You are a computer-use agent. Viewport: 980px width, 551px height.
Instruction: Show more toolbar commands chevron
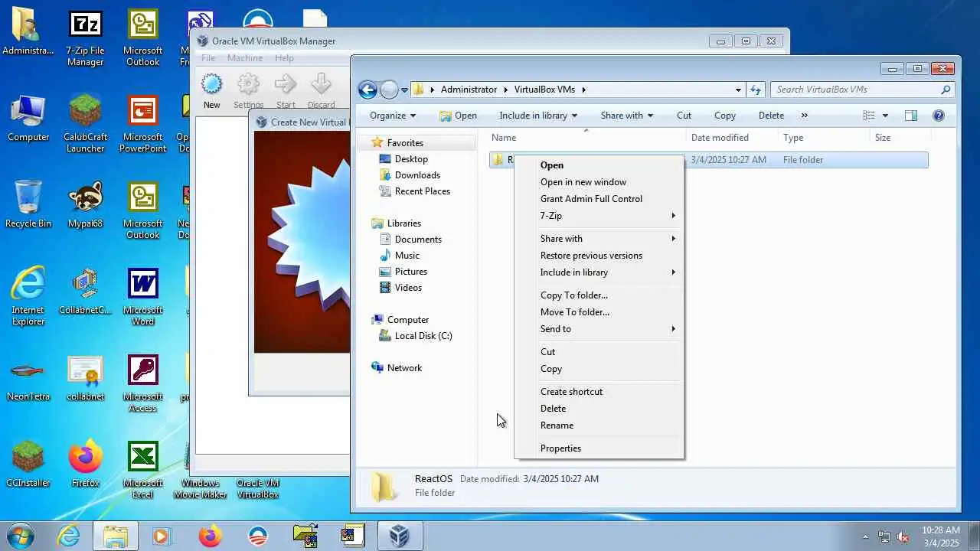(804, 116)
